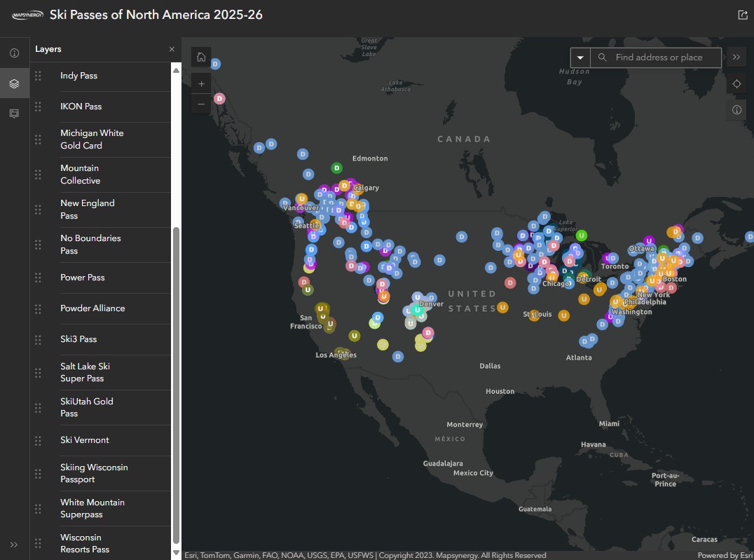Open the information panel in left sidebar

[15, 53]
